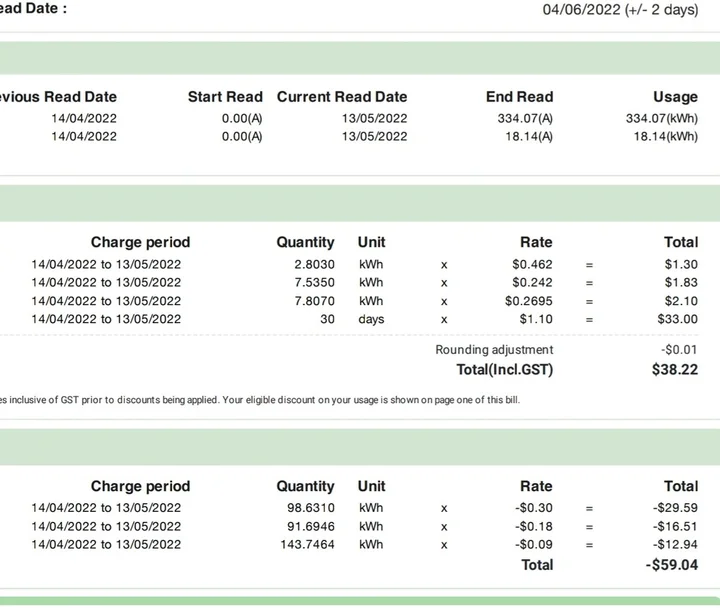Click the Total(Incl.GST) label

(x=504, y=370)
